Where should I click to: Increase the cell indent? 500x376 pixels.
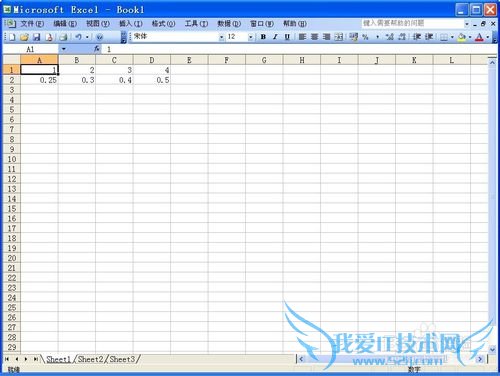pyautogui.click(x=429, y=37)
